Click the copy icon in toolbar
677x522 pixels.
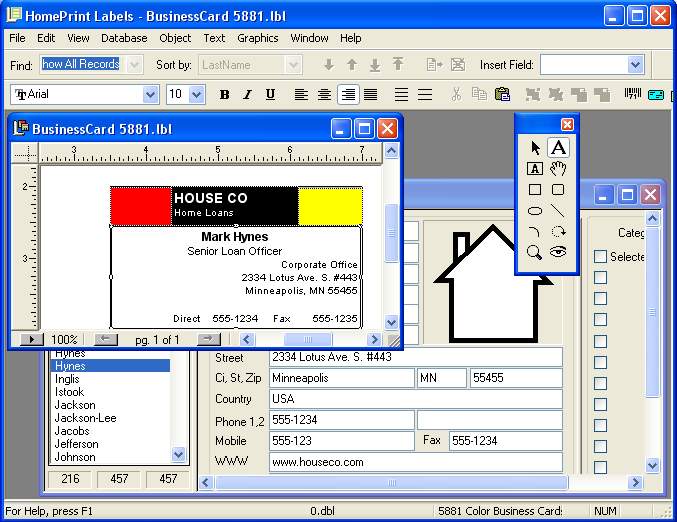coord(479,94)
